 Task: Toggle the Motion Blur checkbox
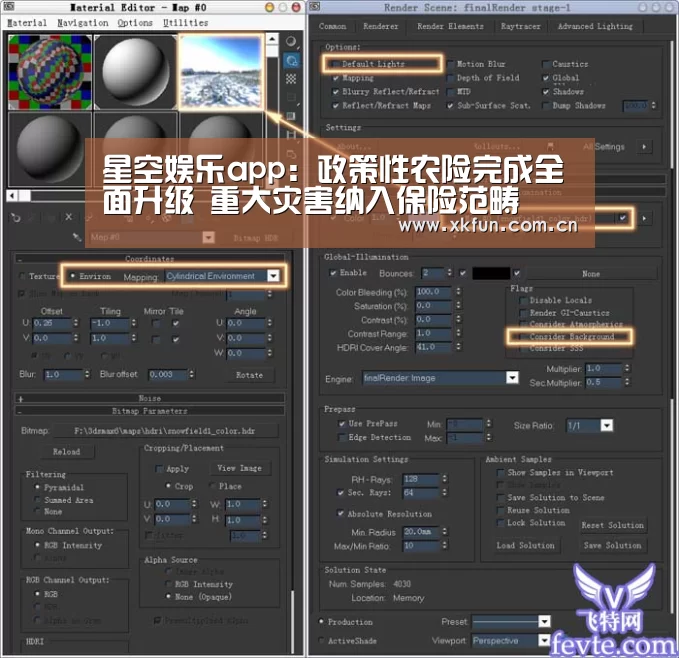point(450,64)
